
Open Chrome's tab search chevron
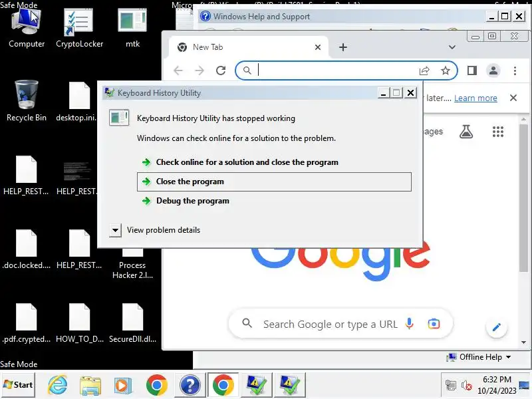point(452,47)
